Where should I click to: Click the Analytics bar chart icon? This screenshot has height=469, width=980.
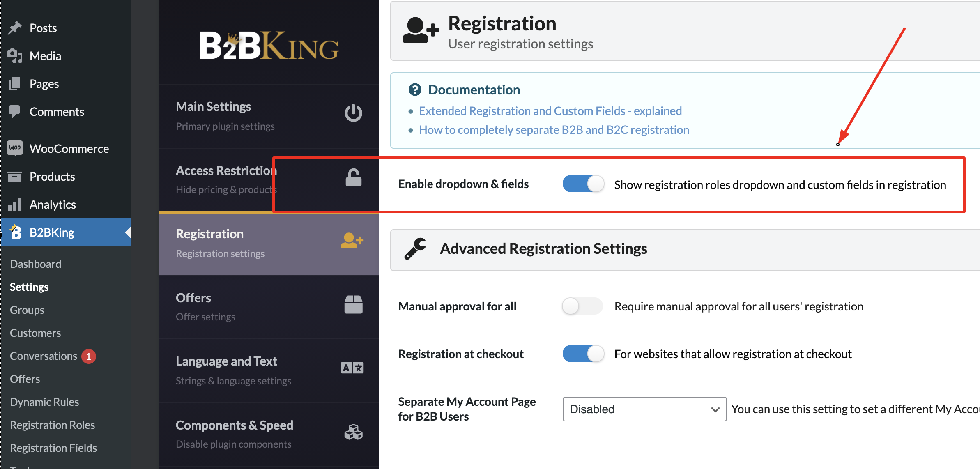15,204
